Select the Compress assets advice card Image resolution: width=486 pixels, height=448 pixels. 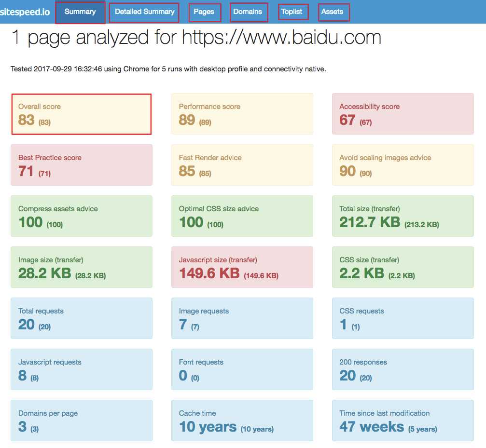(82, 216)
